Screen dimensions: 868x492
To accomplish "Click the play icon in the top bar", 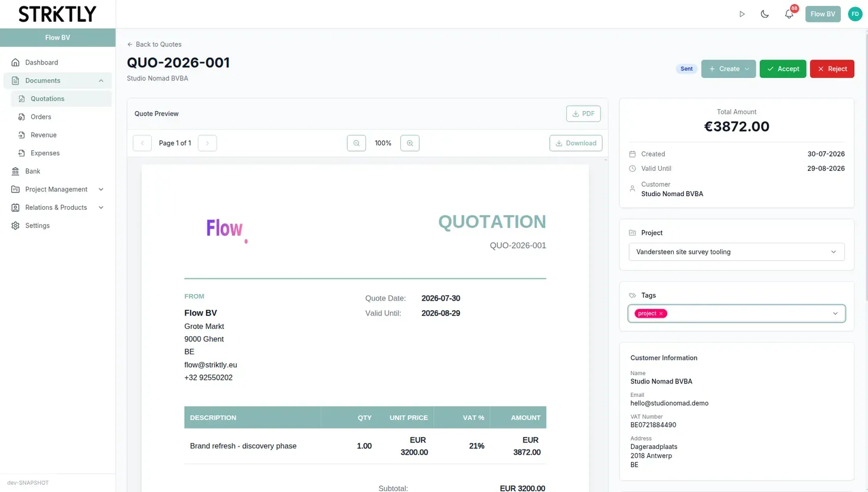I will pos(742,14).
